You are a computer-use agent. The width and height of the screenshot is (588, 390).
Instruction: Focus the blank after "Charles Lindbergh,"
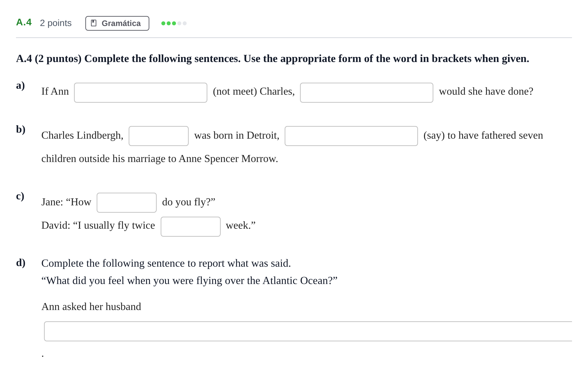pos(159,136)
